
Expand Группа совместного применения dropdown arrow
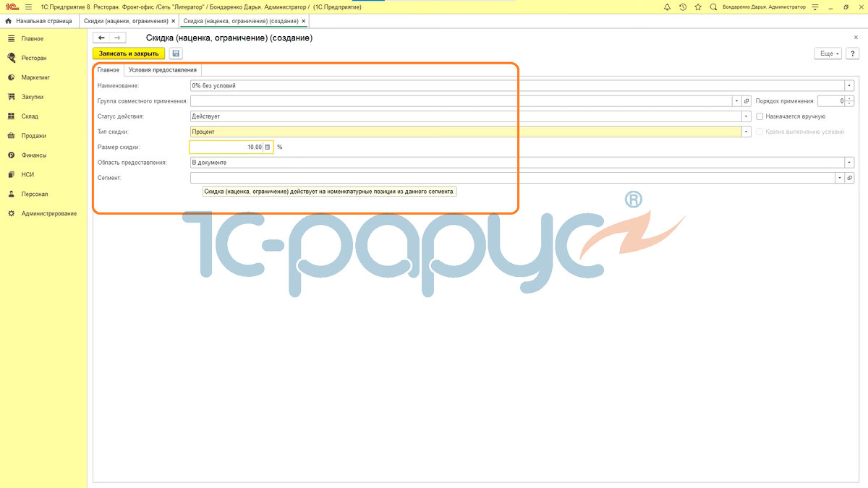click(736, 101)
